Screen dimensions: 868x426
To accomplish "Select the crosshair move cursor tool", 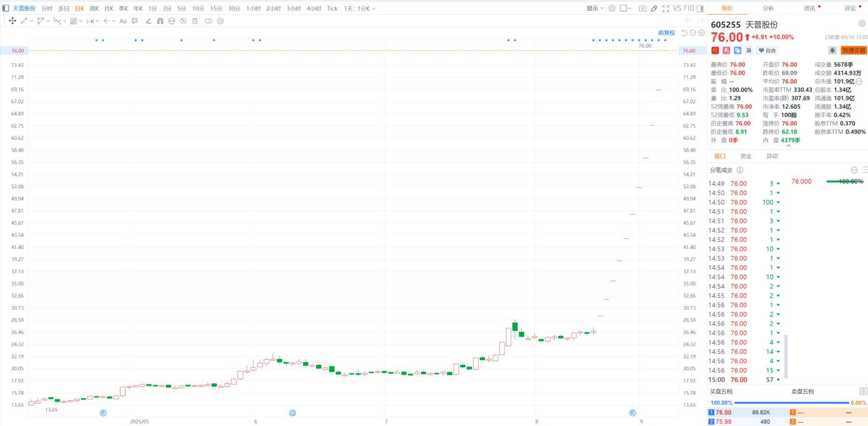I will (13, 21).
